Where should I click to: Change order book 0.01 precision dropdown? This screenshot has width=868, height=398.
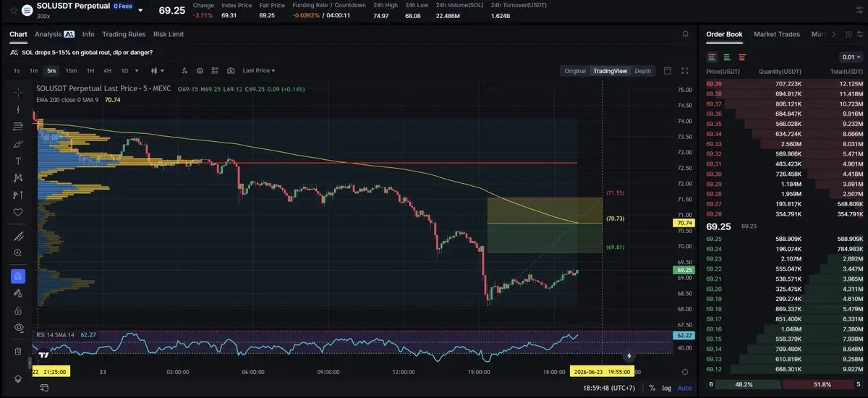pyautogui.click(x=851, y=56)
